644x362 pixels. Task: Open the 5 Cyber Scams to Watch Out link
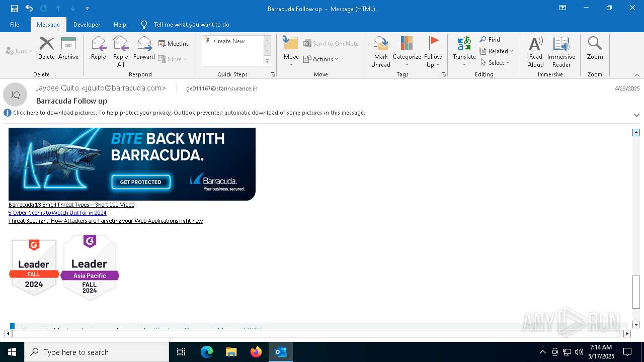pos(57,213)
